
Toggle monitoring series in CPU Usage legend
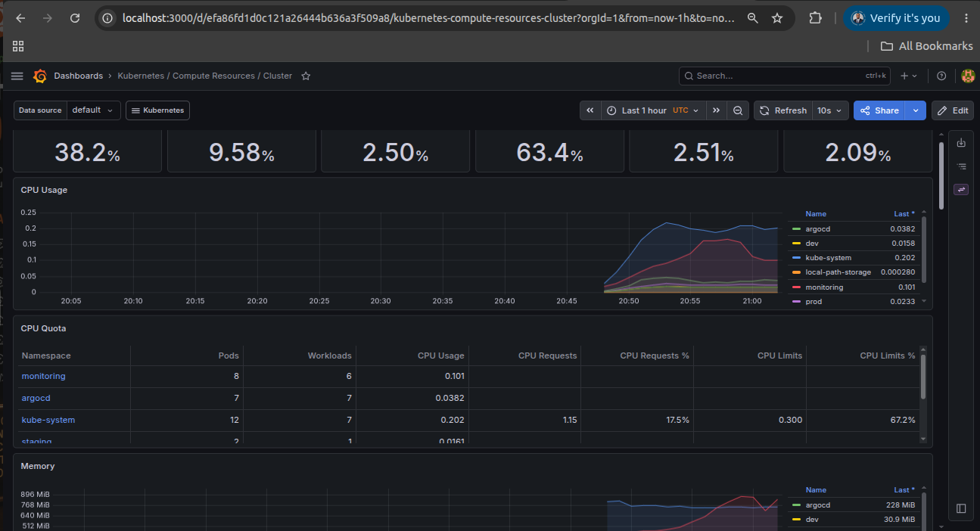tap(824, 287)
